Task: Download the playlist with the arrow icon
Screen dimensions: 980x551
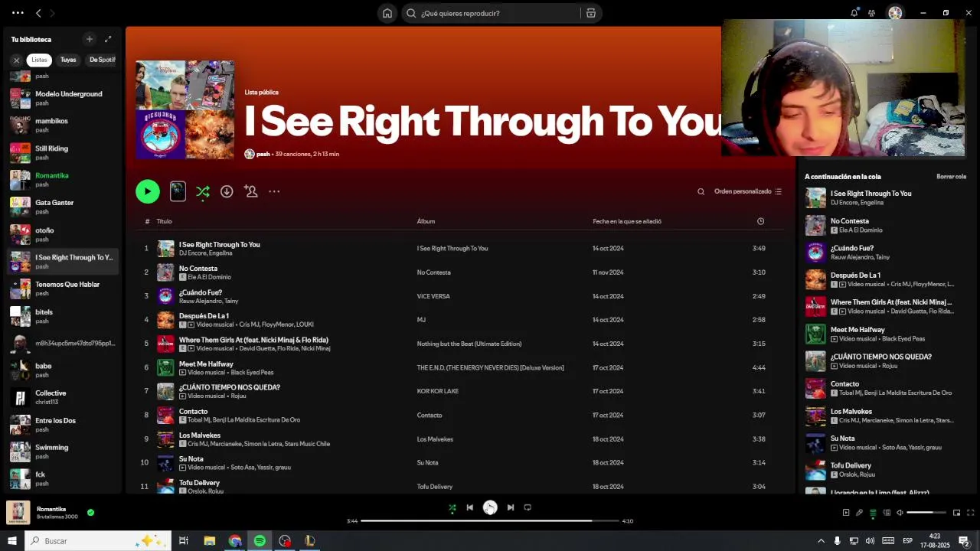Action: (x=227, y=191)
